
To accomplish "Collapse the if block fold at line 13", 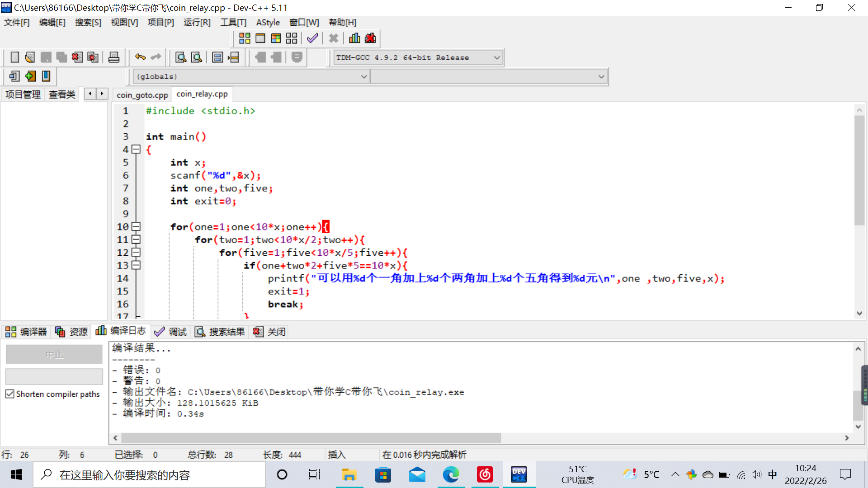I will point(136,265).
